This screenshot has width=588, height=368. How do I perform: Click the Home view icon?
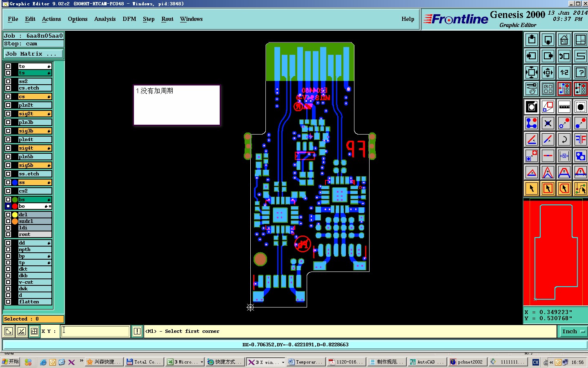tap(564, 40)
